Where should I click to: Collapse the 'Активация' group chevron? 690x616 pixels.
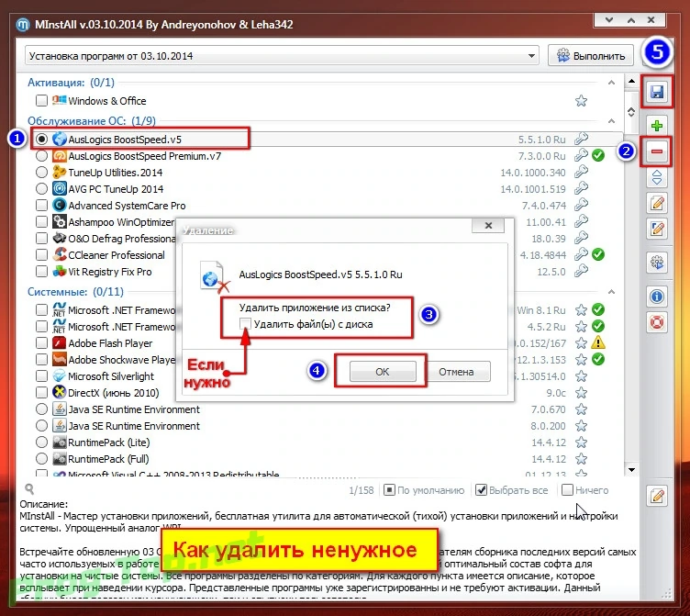tap(611, 83)
